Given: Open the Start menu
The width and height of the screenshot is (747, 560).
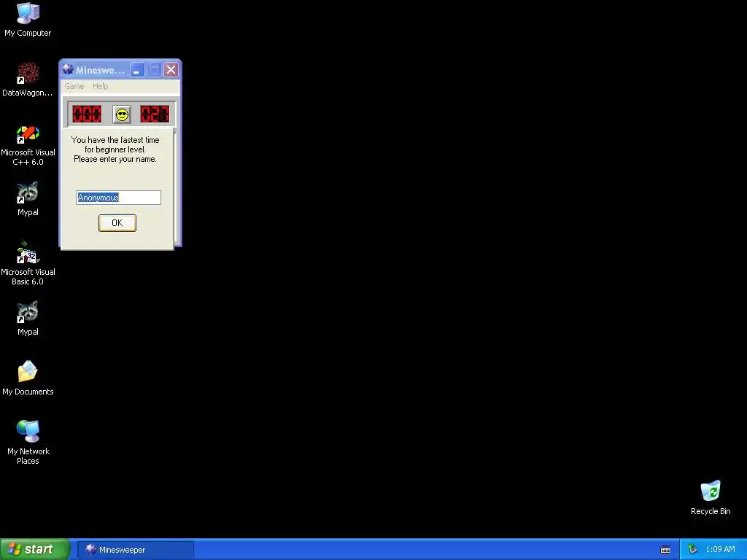Looking at the screenshot, I should point(35,549).
